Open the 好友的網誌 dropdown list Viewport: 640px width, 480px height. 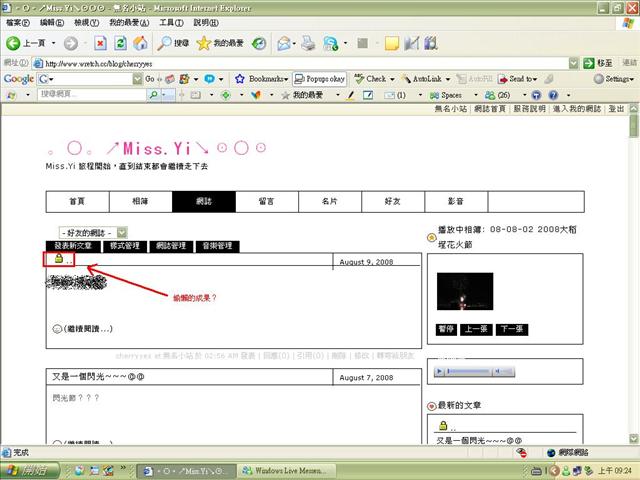point(93,233)
